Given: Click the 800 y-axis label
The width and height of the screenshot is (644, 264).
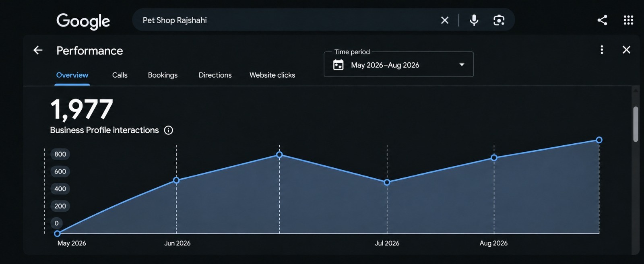Looking at the screenshot, I should click(60, 154).
